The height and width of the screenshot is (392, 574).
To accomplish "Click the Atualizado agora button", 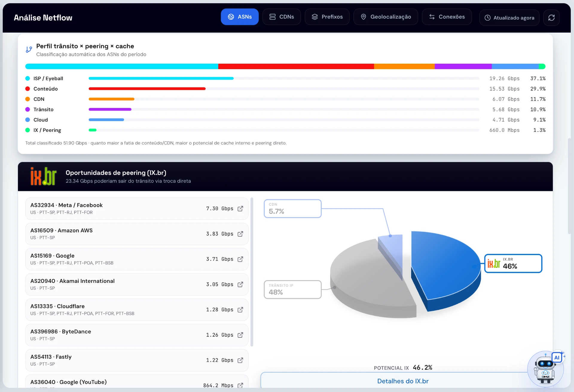I will click(509, 18).
